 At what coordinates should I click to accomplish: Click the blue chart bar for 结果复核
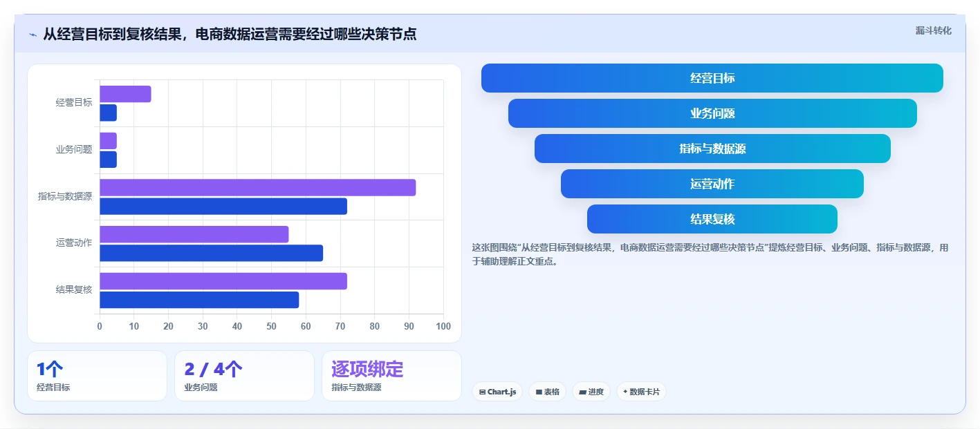199,300
